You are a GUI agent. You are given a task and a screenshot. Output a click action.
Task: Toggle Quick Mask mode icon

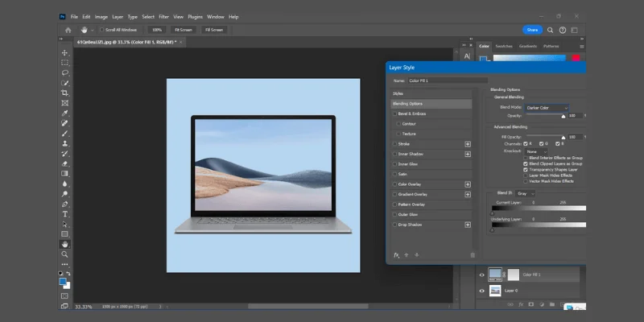pyautogui.click(x=65, y=295)
